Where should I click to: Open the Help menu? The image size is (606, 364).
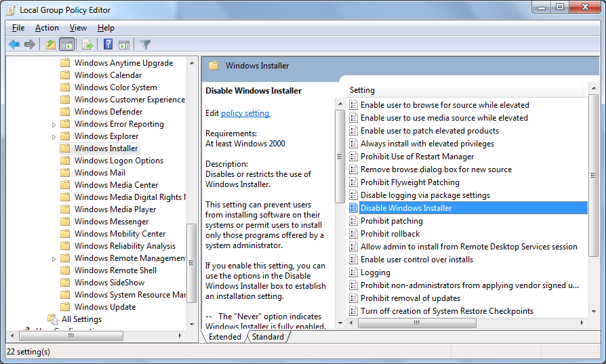[106, 28]
